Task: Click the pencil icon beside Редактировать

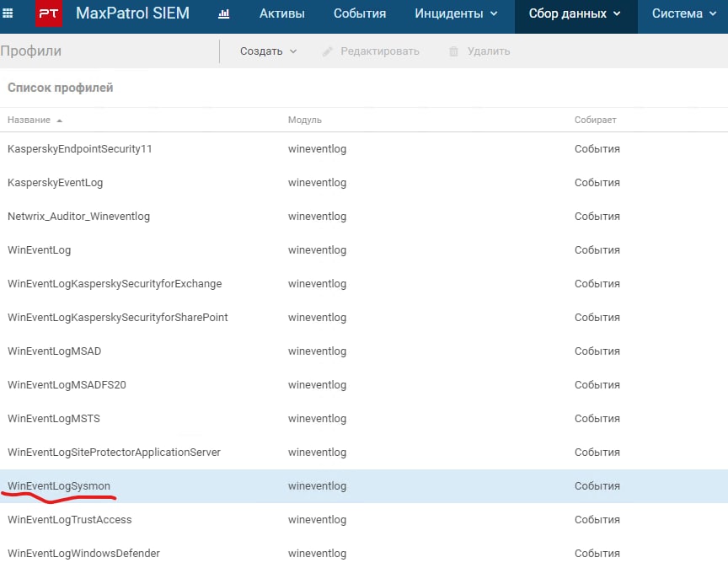Action: coord(327,51)
